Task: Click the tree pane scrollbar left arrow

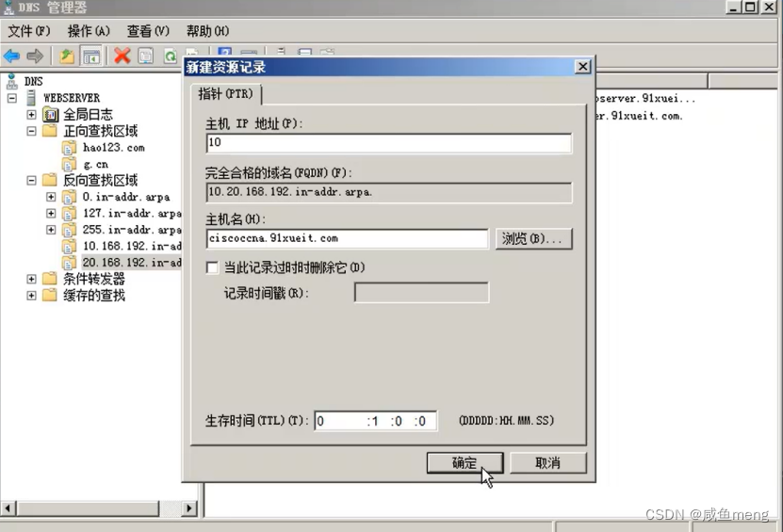Action: [x=8, y=508]
